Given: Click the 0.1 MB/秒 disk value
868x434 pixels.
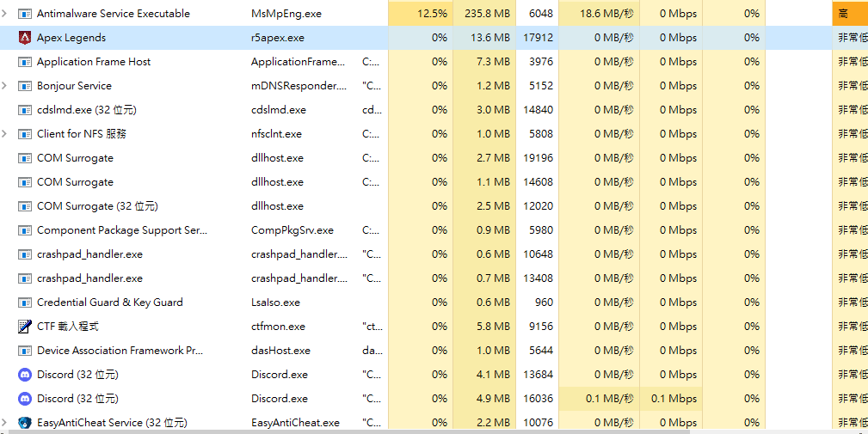Looking at the screenshot, I should point(609,399).
